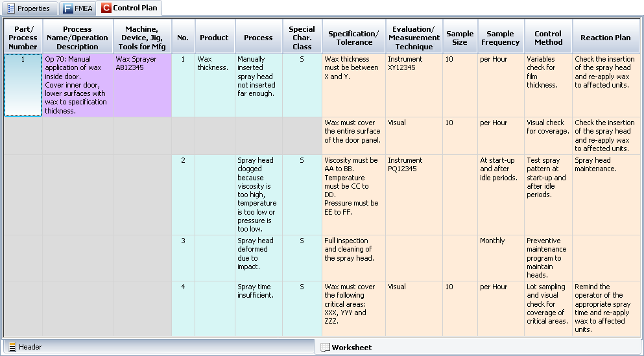Select the Monthly sample frequency cell
Screen dimensions: 644x356
(500, 257)
